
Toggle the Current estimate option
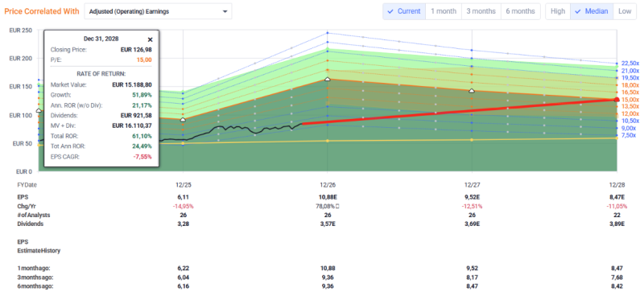(404, 11)
